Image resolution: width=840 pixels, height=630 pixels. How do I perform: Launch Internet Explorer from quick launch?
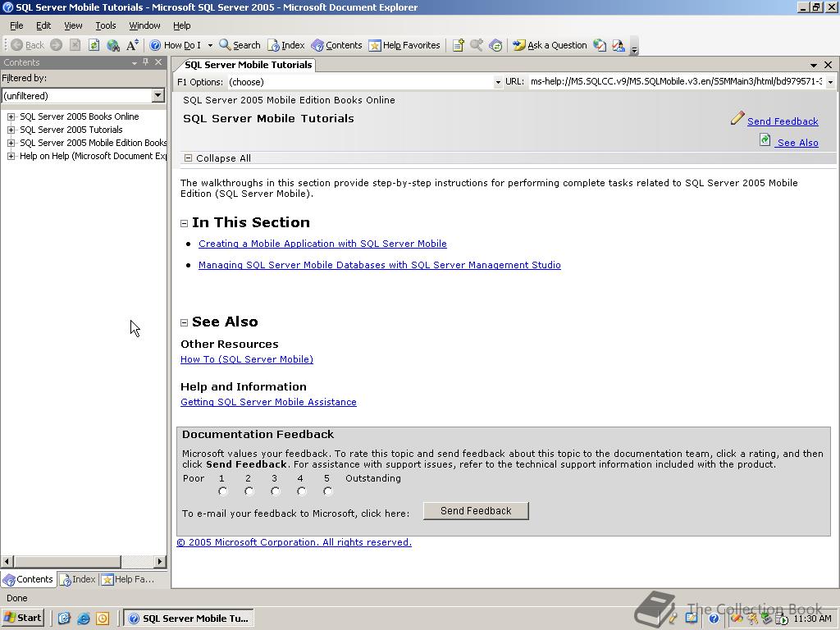point(83,619)
